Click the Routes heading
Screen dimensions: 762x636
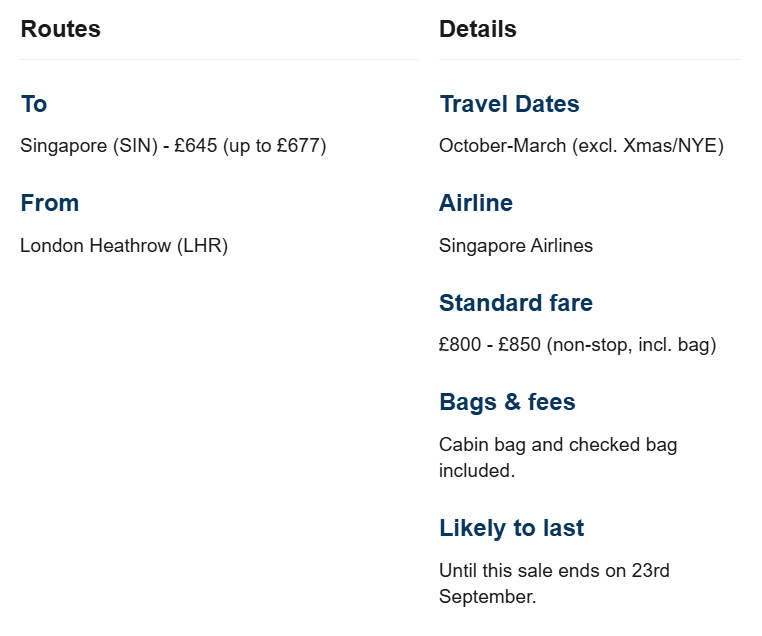click(60, 29)
